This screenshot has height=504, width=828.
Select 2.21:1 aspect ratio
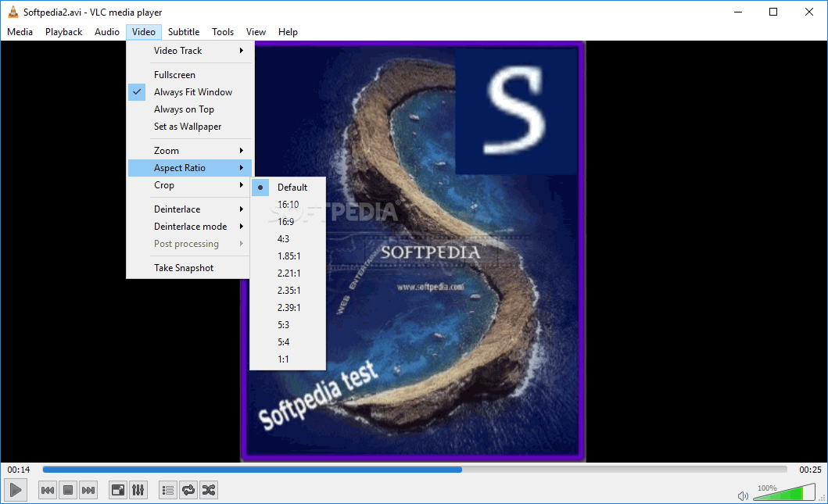point(288,273)
